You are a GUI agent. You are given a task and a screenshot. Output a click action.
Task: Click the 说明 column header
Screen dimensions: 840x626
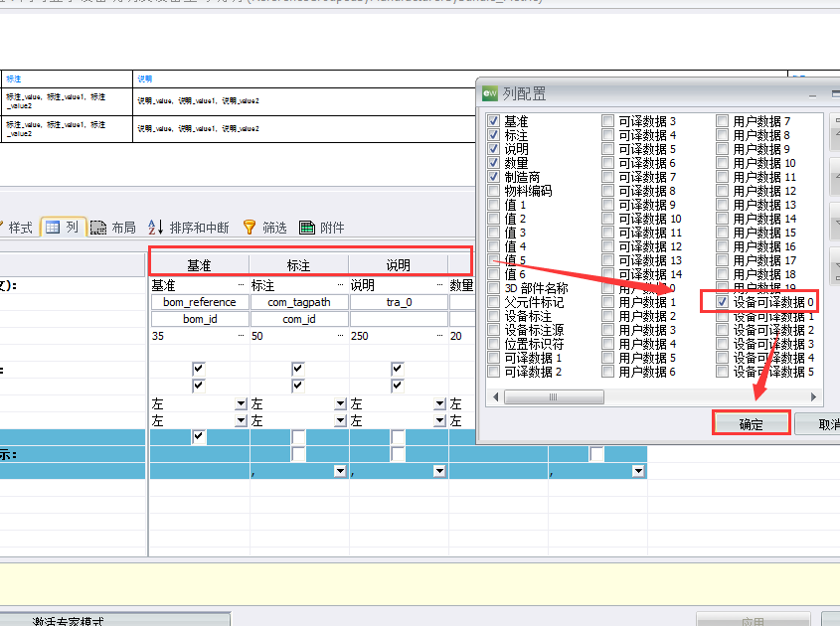[x=398, y=265]
